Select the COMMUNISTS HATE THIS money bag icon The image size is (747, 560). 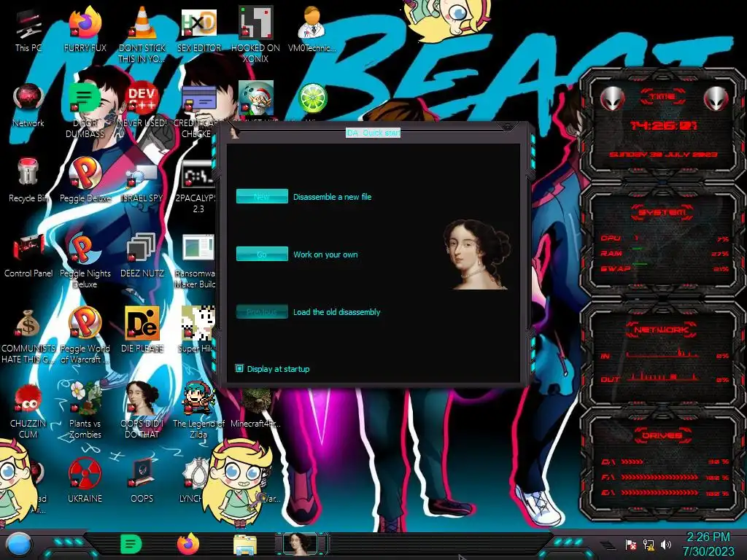(28, 336)
